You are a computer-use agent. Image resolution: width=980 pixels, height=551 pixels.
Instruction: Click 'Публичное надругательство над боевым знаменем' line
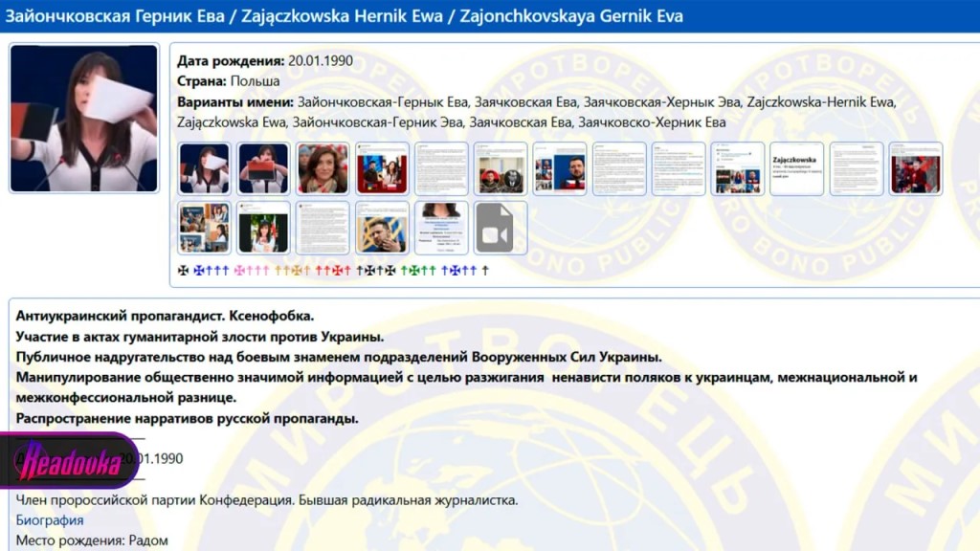pyautogui.click(x=339, y=357)
